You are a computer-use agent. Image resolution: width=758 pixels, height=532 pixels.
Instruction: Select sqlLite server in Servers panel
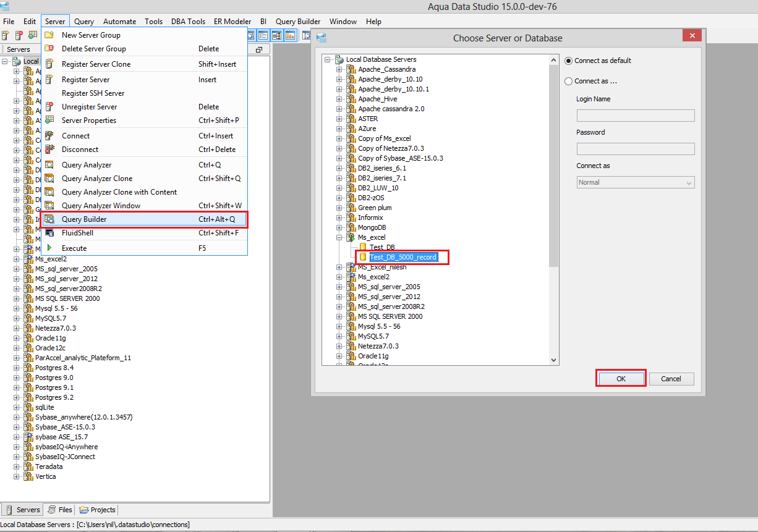pos(45,407)
